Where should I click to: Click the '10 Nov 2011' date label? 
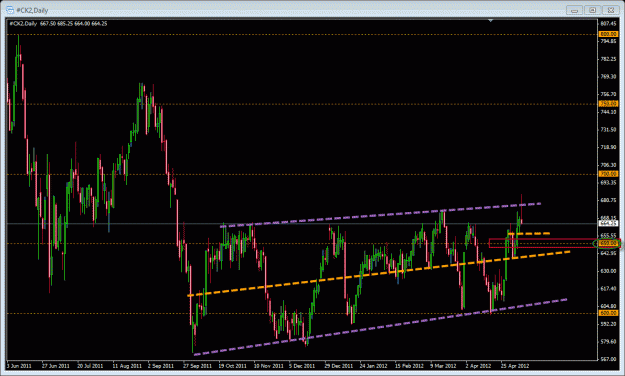pos(268,366)
